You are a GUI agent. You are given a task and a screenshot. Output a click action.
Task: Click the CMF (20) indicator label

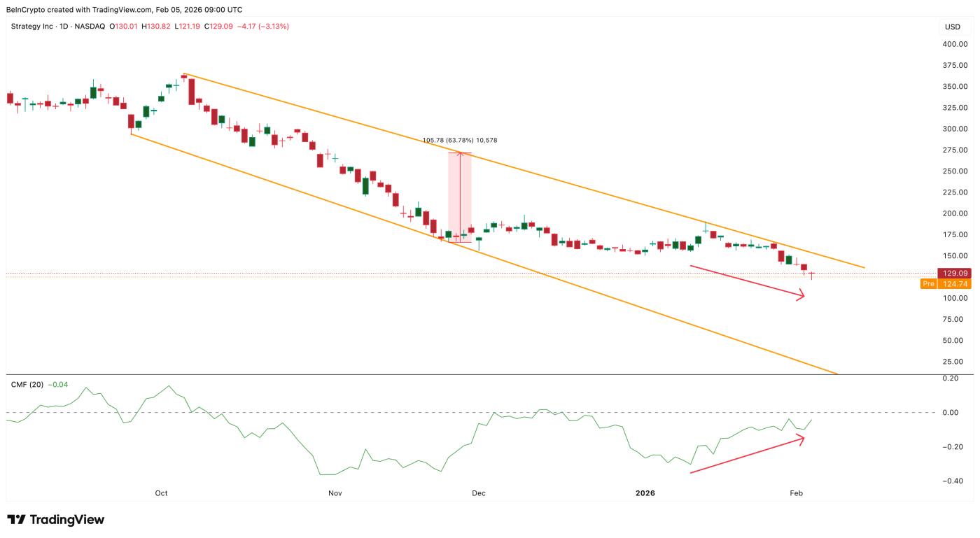tap(27, 384)
